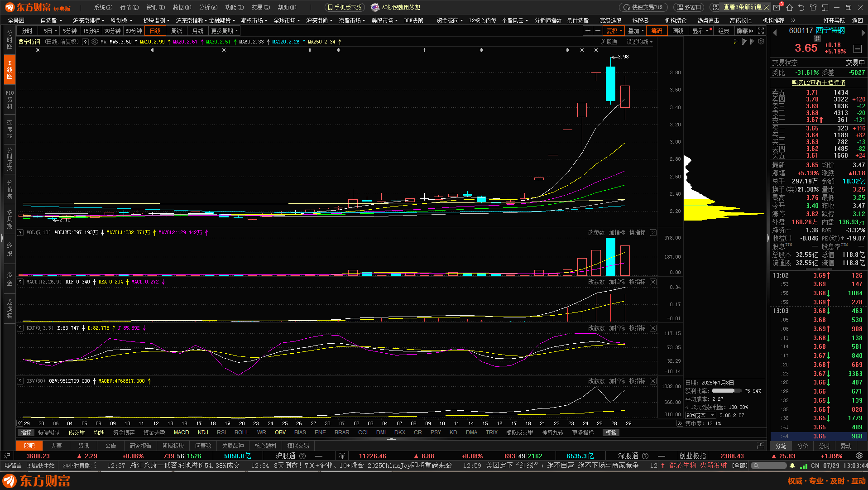Screen dimensions: 868x490
Task: Open the 分析(A) menu
Action: click(x=208, y=7)
